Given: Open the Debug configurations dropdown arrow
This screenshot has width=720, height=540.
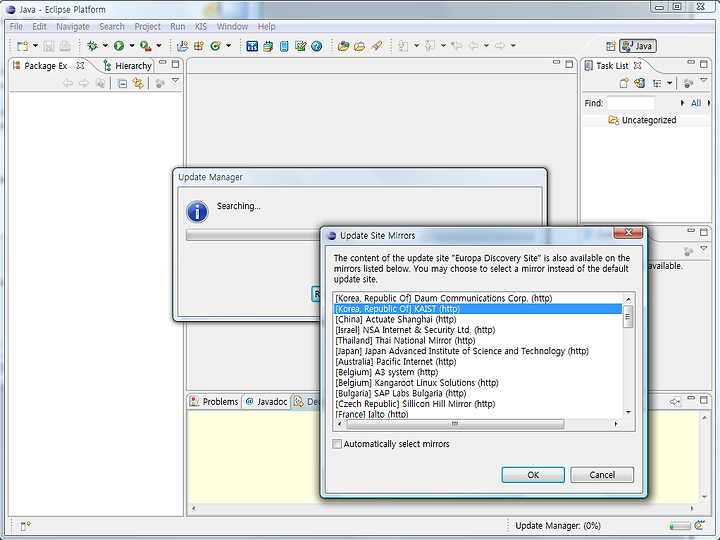Looking at the screenshot, I should (x=105, y=46).
